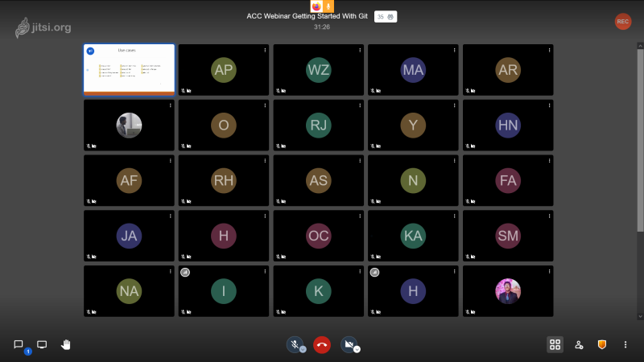Turn on the camera button
Image resolution: width=644 pixels, height=362 pixels.
click(349, 344)
